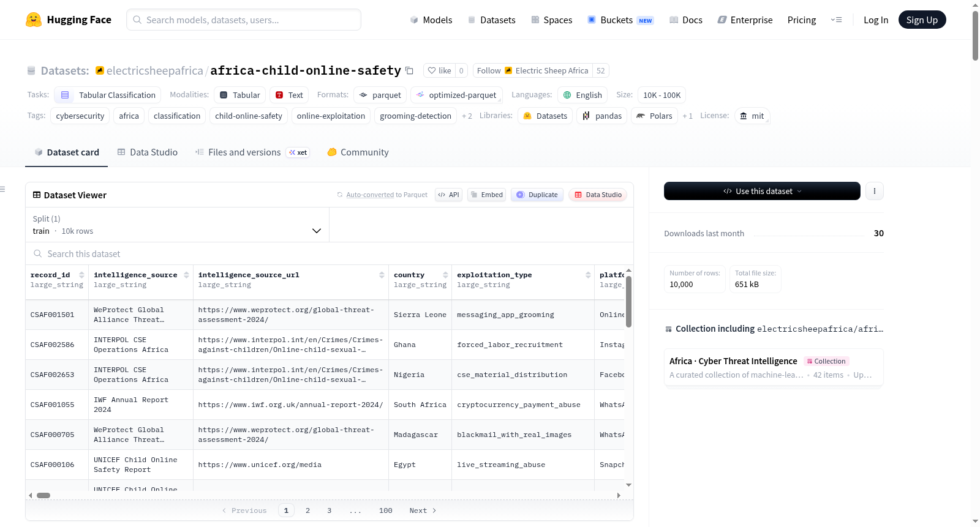Open the Buckets nav item
This screenshot has height=527, width=980.
pos(620,20)
